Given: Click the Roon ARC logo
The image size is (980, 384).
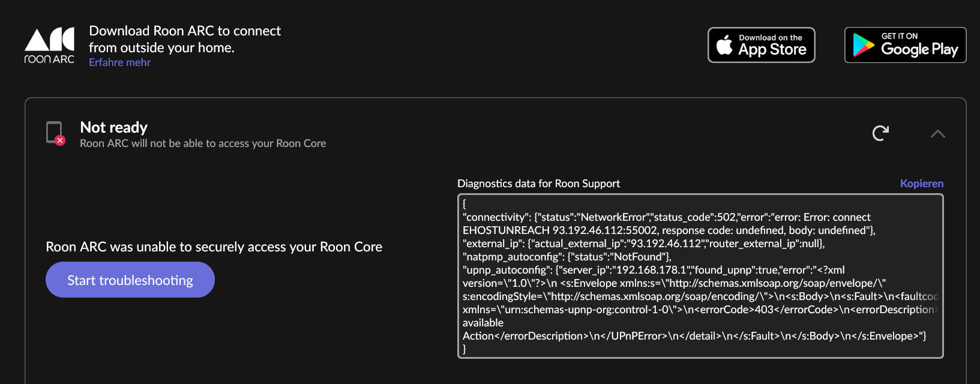Looking at the screenshot, I should pyautogui.click(x=49, y=46).
